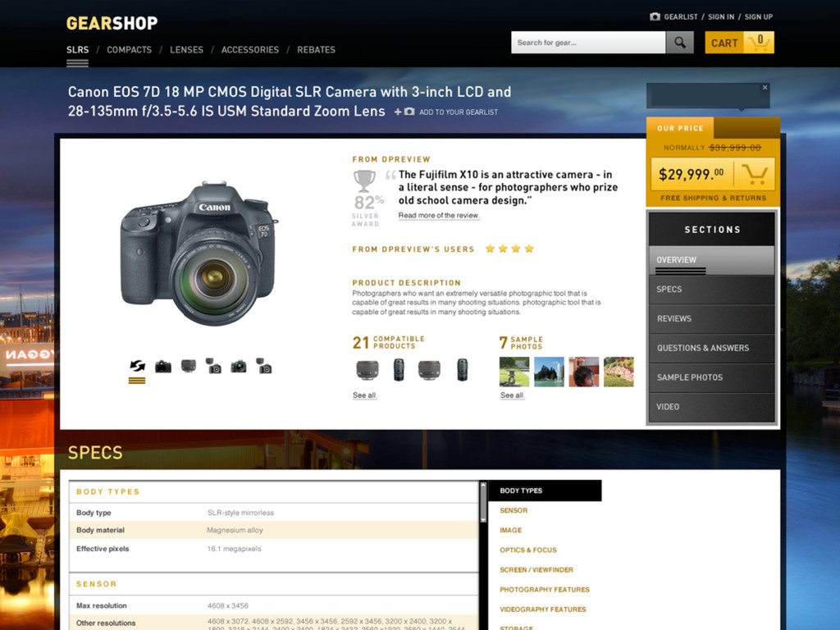This screenshot has width=840, height=630.
Task: Click the Body material table row
Action: (274, 531)
